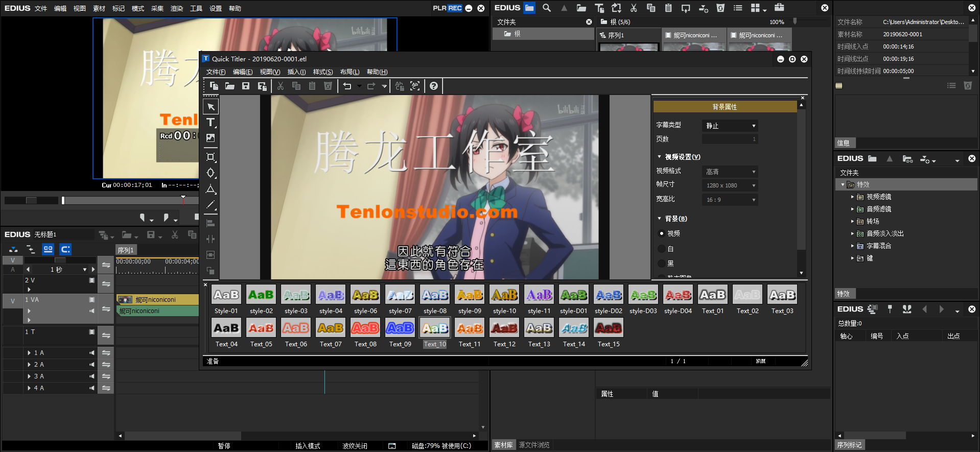Screen dimensions: 980x452
Task: Open the 视频格式 dropdown showing 高清
Action: pyautogui.click(x=730, y=172)
